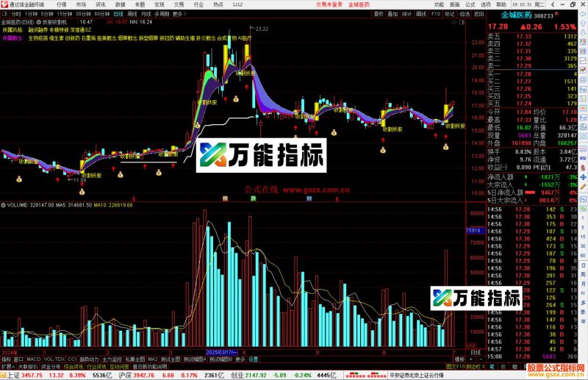
Task: Switch chart to 周线 weekly period
Action: coord(132,14)
